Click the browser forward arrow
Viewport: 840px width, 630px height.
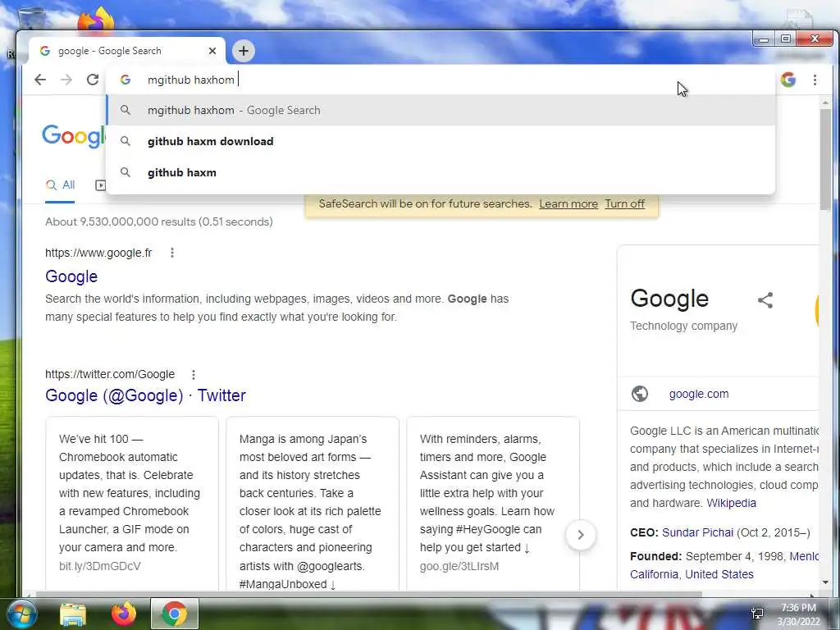tap(66, 80)
